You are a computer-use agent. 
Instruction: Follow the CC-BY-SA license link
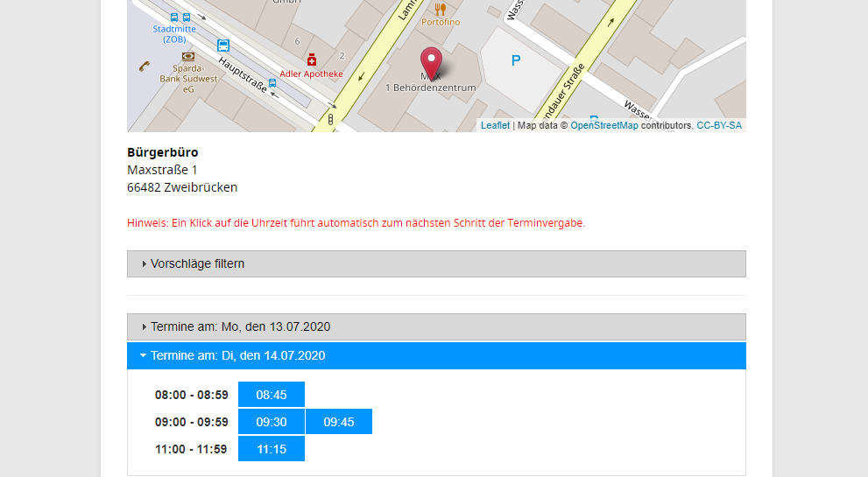pos(718,126)
